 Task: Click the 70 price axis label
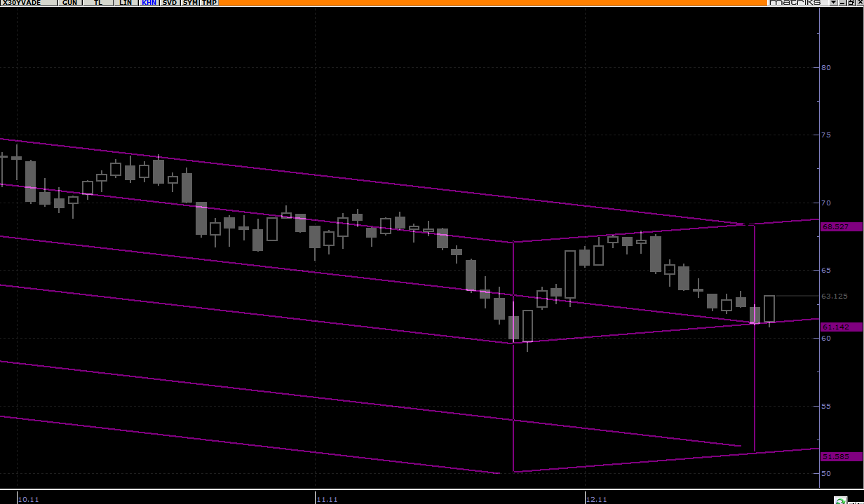826,203
